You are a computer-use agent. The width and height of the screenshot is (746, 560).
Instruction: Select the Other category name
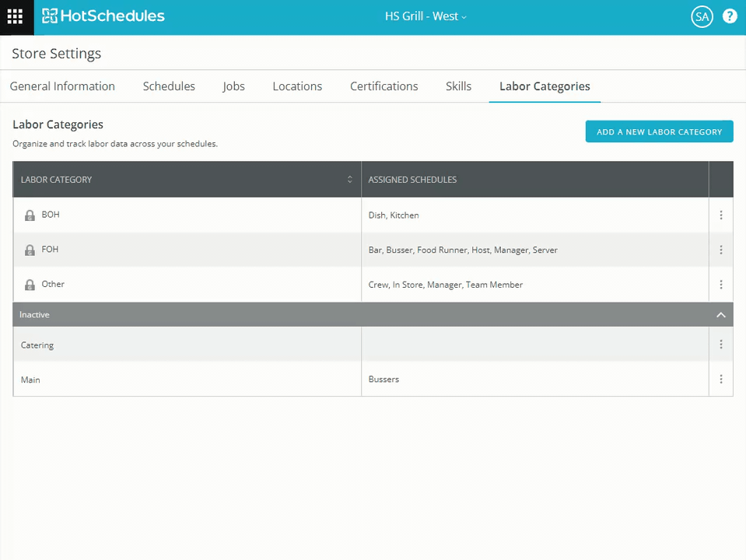53,284
